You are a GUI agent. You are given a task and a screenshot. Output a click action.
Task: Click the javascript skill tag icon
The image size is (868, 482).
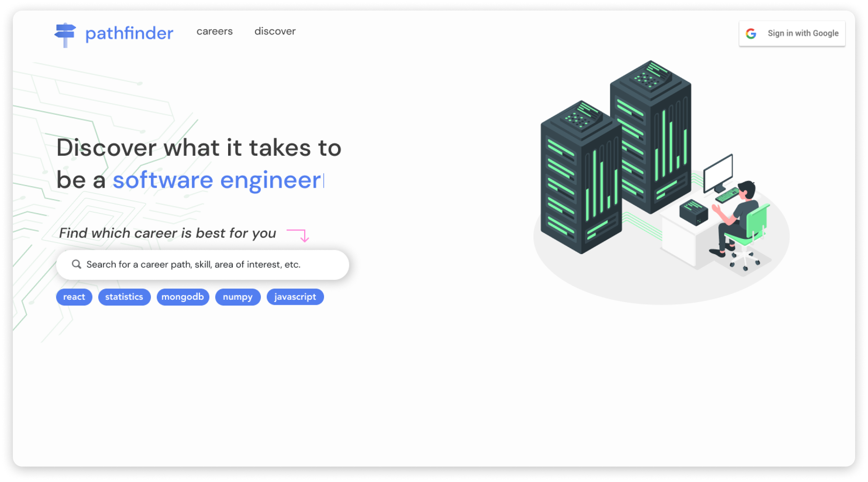[x=295, y=297]
